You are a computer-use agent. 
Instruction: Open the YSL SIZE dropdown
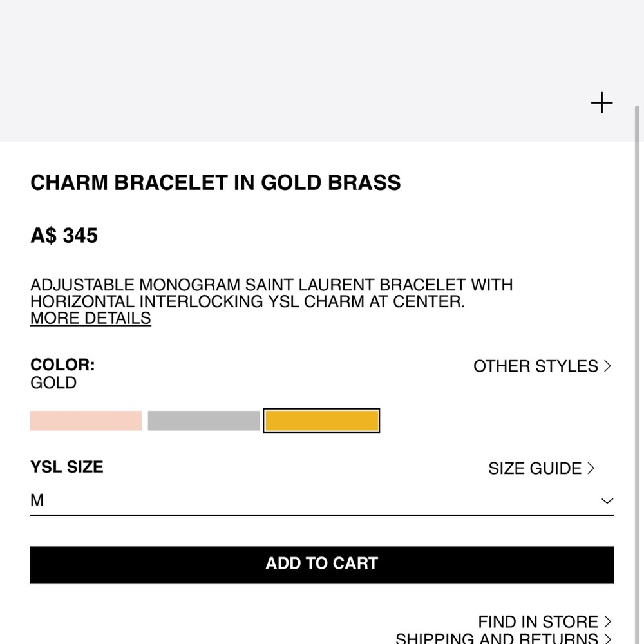click(x=322, y=500)
